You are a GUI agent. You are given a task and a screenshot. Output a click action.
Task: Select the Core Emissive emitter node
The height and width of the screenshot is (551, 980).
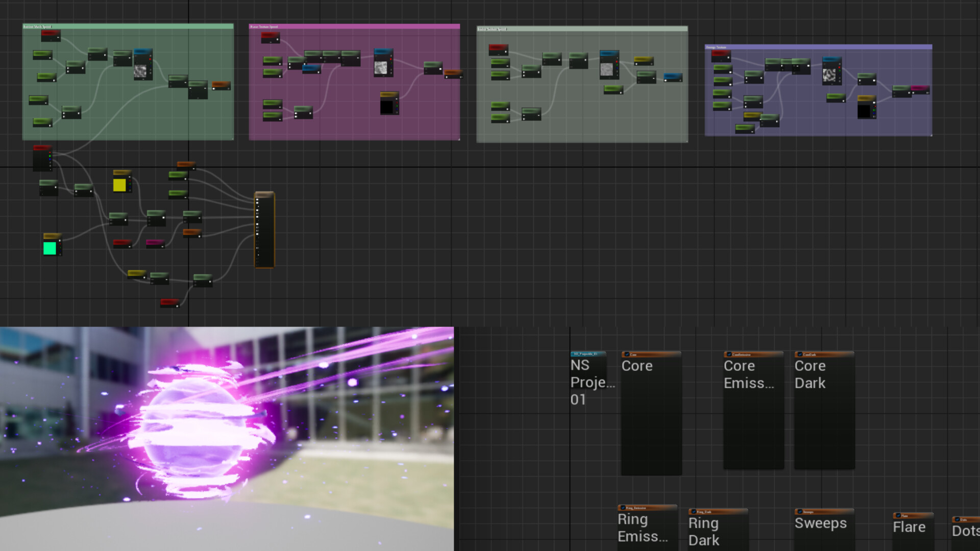pyautogui.click(x=752, y=408)
